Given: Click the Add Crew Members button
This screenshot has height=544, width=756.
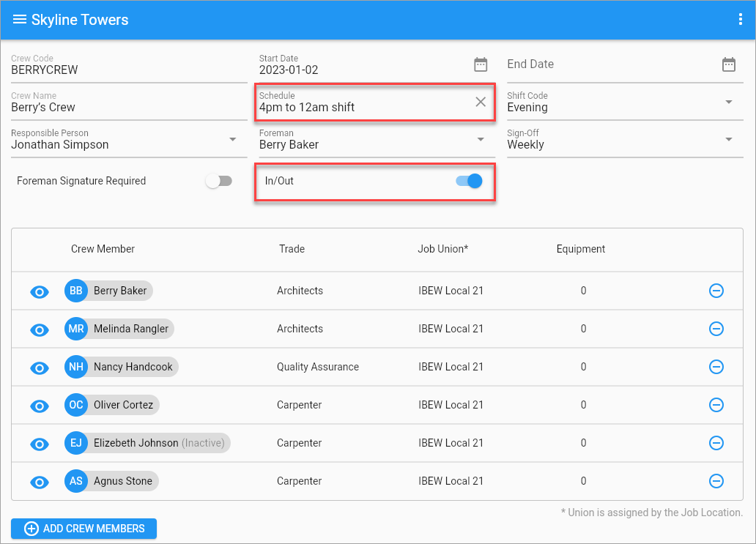Looking at the screenshot, I should (84, 529).
